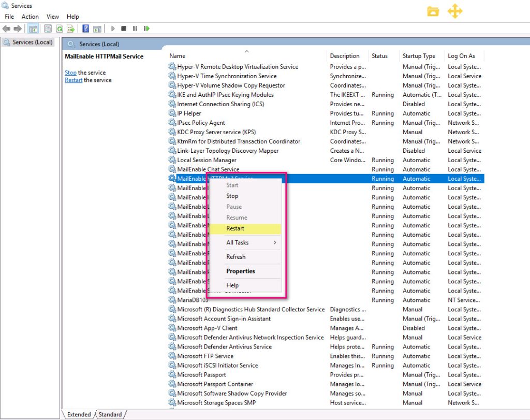Switch to the Standard tab
The width and height of the screenshot is (530, 420).
pyautogui.click(x=110, y=414)
